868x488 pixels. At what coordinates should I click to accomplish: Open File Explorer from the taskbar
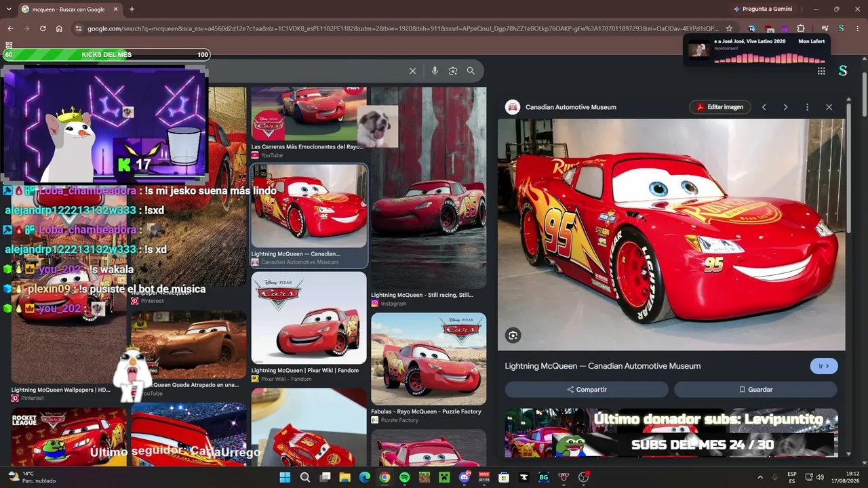(x=344, y=477)
